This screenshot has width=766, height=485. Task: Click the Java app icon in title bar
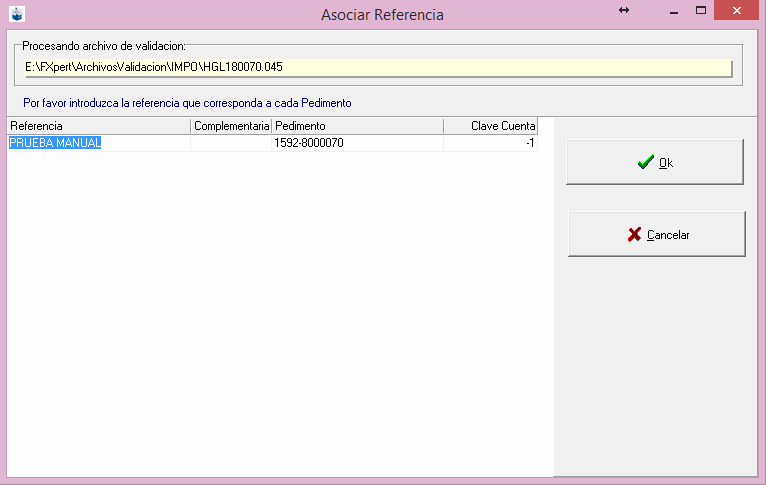[16, 14]
